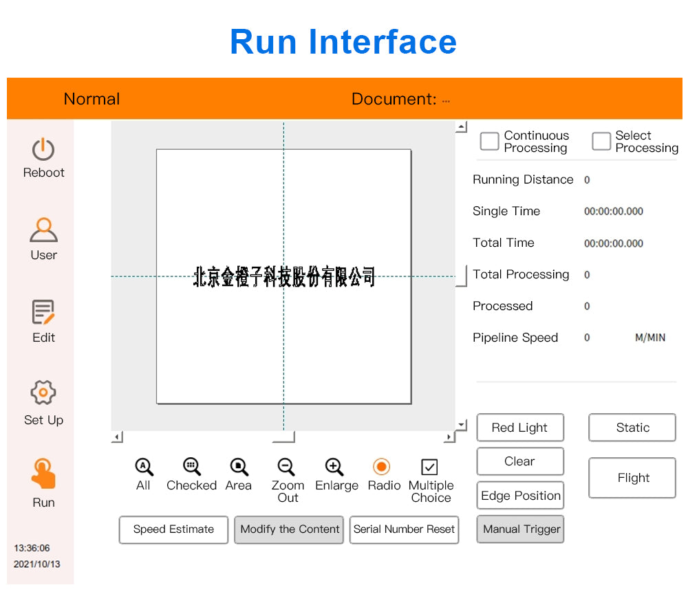The width and height of the screenshot is (688, 616).
Task: Click the Checked zoom magnifier icon
Action: click(x=192, y=467)
